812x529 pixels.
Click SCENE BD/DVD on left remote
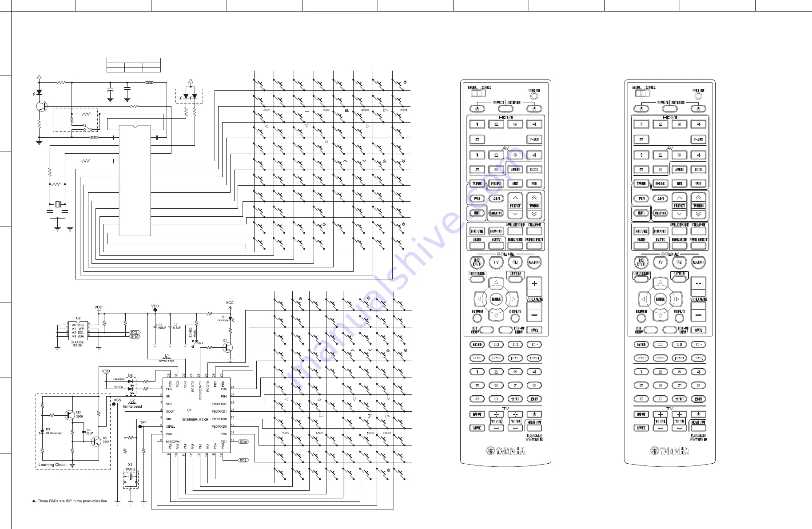click(477, 263)
